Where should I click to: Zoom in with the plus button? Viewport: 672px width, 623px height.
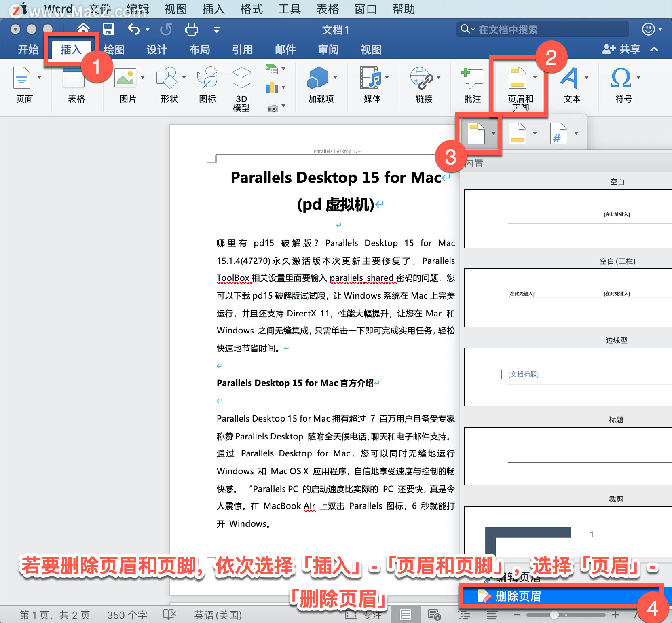click(615, 615)
